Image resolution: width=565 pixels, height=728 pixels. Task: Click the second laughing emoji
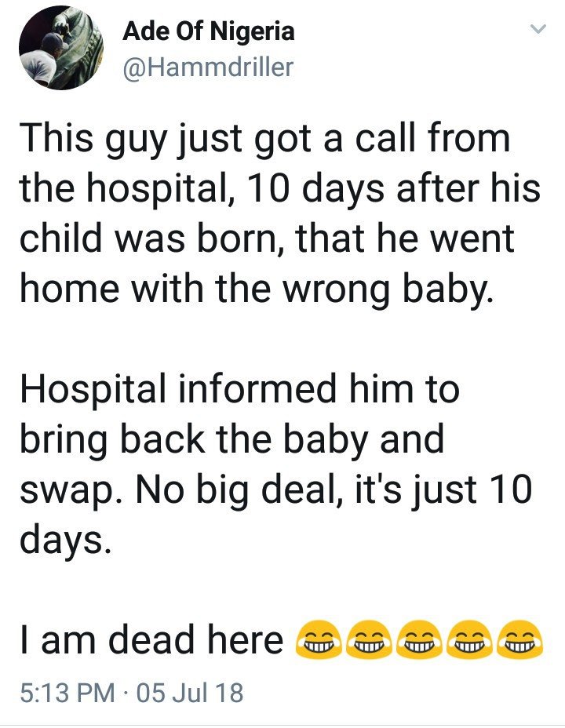[x=370, y=640]
